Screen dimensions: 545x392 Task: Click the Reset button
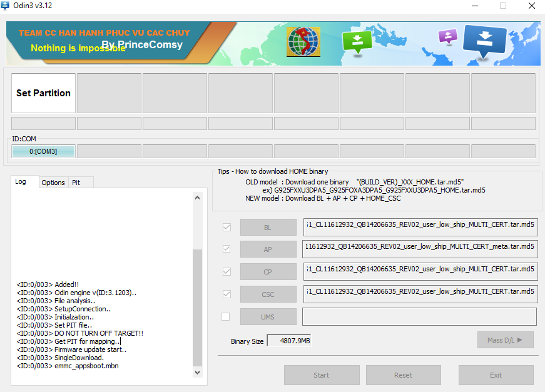403,375
